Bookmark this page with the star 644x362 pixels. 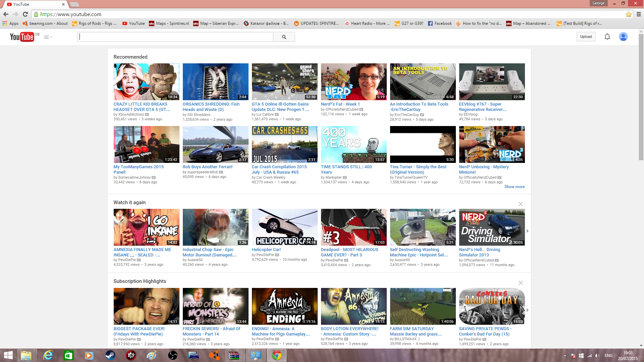click(x=629, y=14)
